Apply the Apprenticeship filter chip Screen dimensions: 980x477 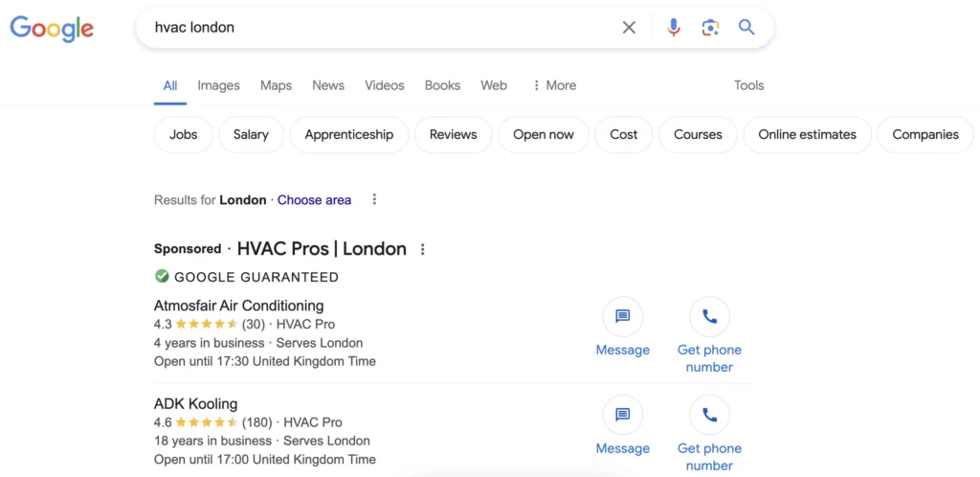coord(348,134)
